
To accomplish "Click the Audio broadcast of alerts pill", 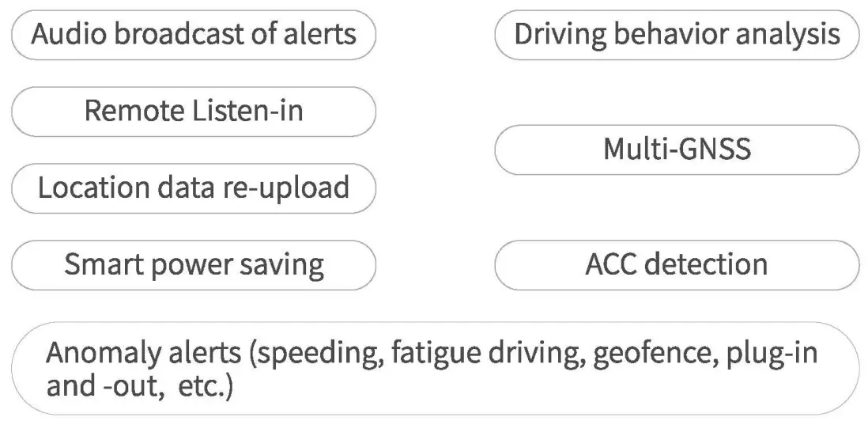I will coord(194,35).
